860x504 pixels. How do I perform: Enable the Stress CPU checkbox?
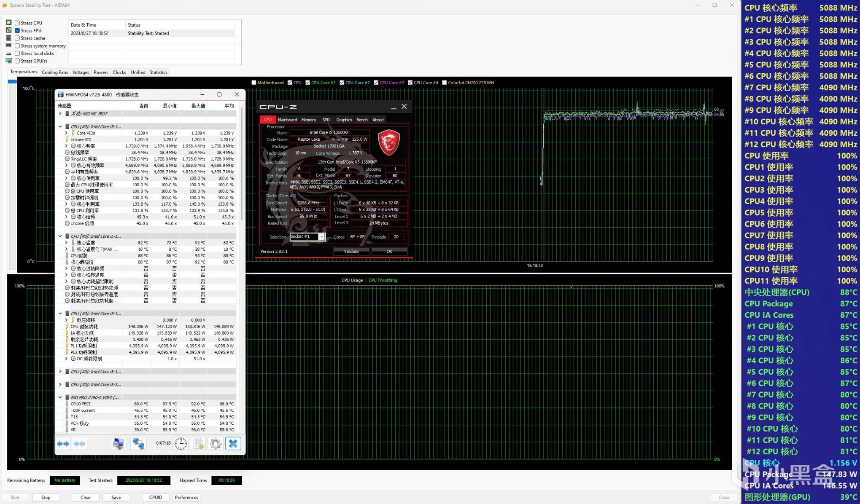(17, 23)
